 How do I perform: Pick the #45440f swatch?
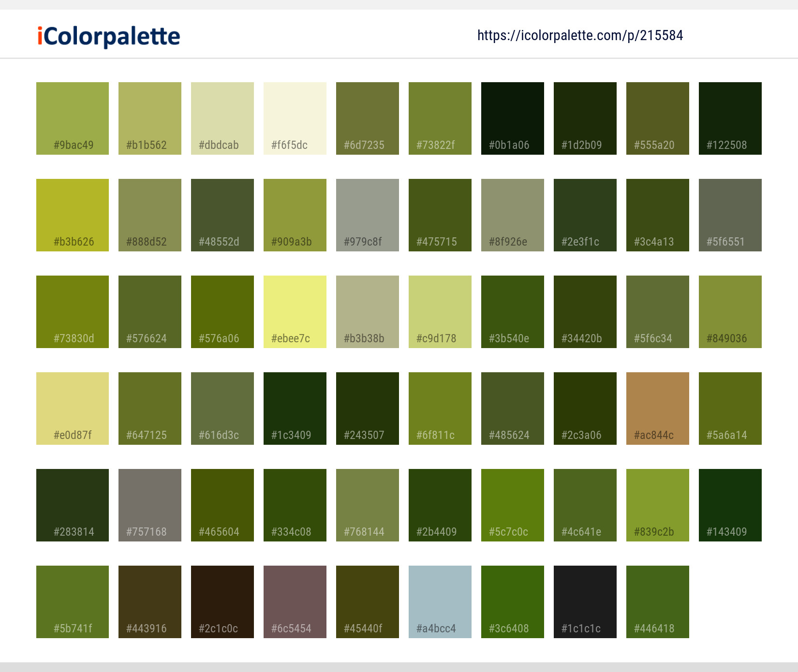coord(368,602)
